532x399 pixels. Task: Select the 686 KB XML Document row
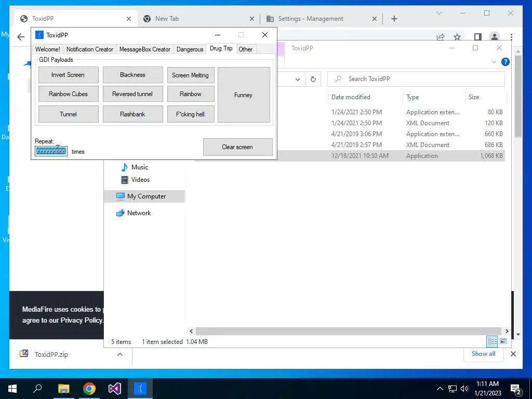[x=390, y=145]
